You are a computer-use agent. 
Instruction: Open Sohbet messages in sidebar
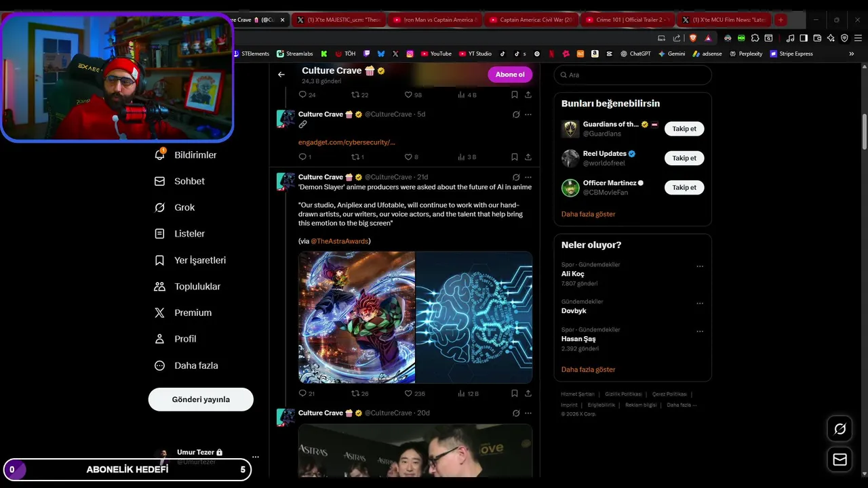[180, 182]
